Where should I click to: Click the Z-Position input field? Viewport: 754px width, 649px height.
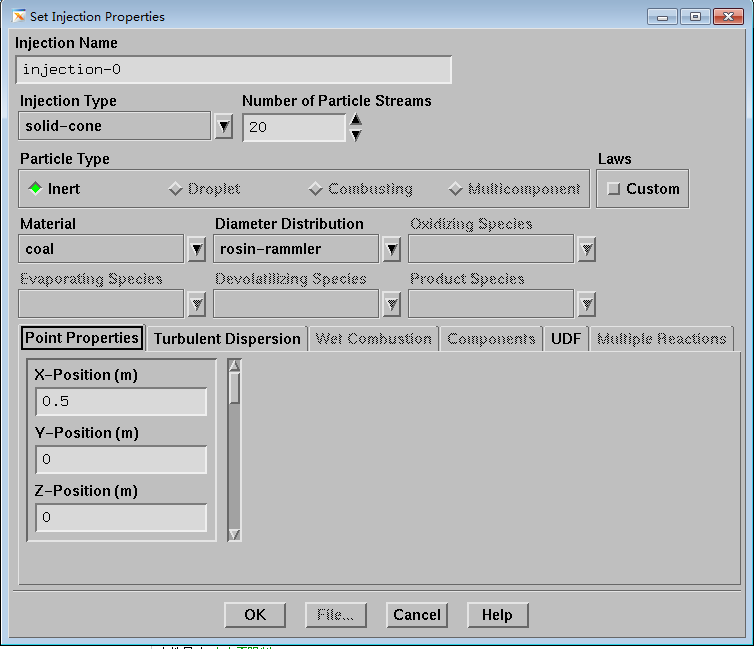[x=121, y=518]
